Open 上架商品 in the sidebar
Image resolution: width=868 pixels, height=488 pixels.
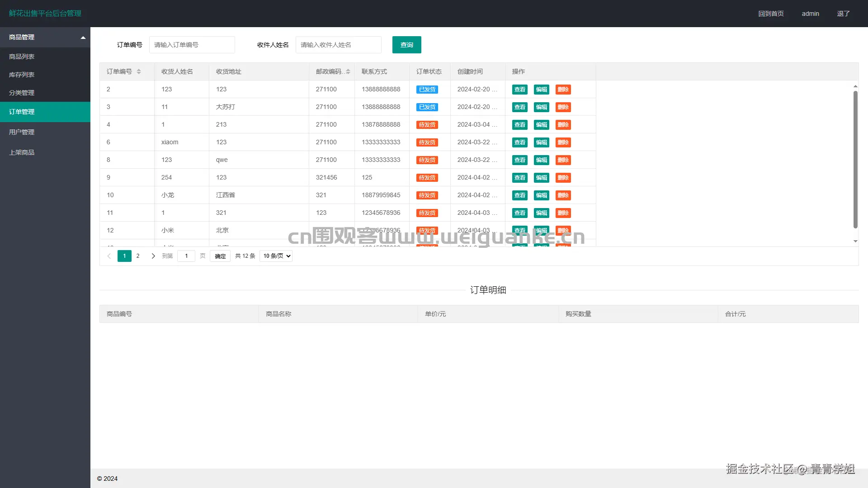(45, 152)
